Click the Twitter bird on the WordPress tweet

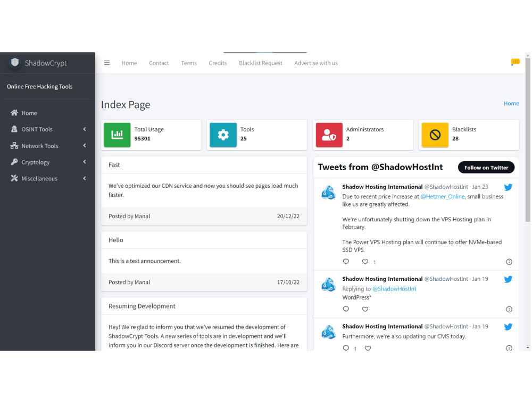pyautogui.click(x=508, y=279)
